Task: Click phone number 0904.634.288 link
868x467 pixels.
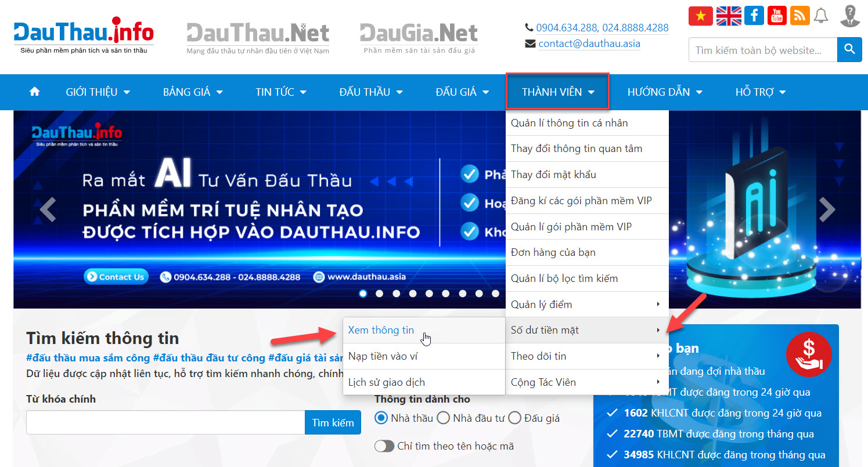Action: pyautogui.click(x=567, y=27)
